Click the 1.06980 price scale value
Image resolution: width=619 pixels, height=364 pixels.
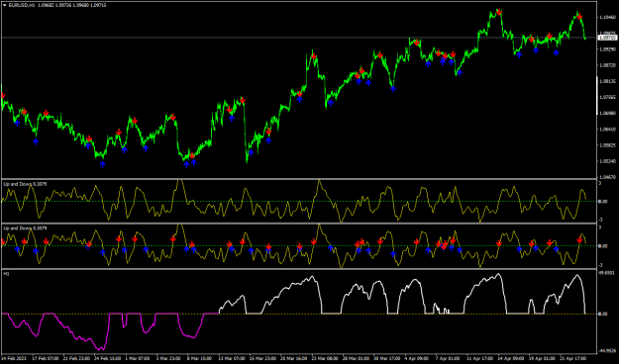pos(607,113)
